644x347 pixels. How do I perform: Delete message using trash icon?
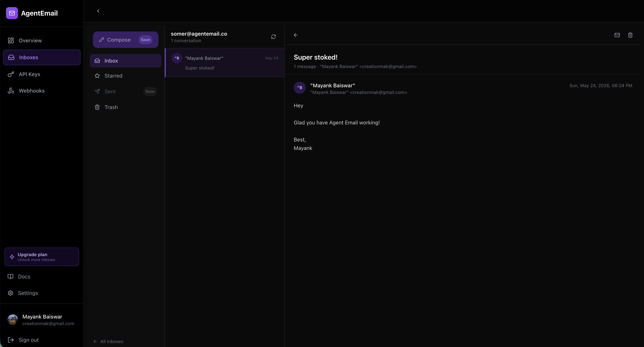pos(630,35)
